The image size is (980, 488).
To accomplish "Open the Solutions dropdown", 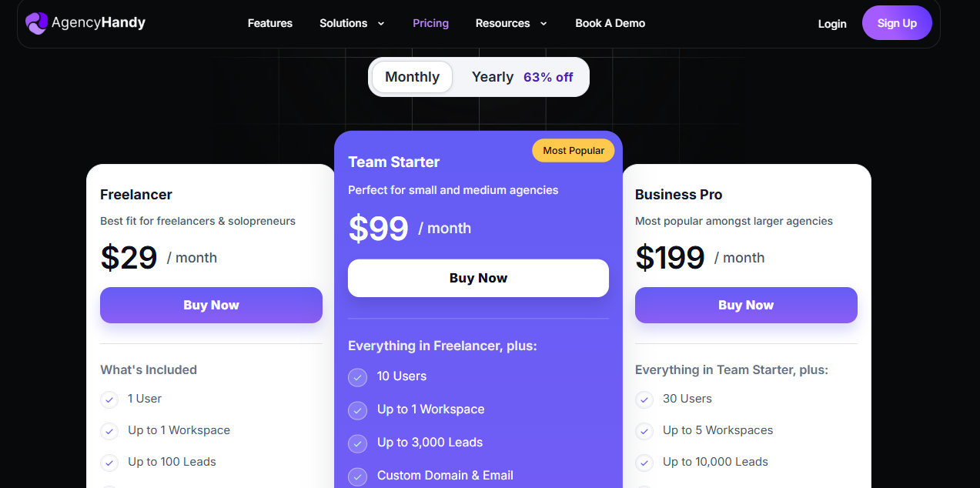I will [x=343, y=23].
